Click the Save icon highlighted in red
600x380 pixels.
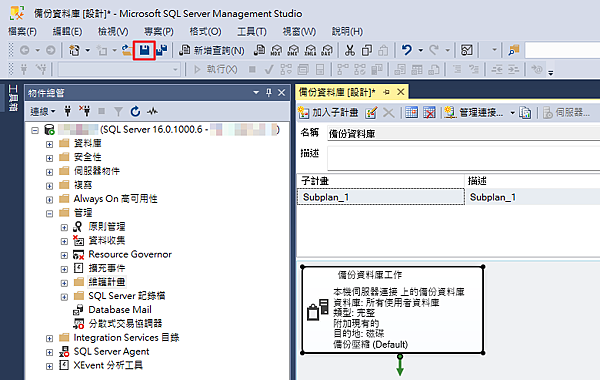144,50
